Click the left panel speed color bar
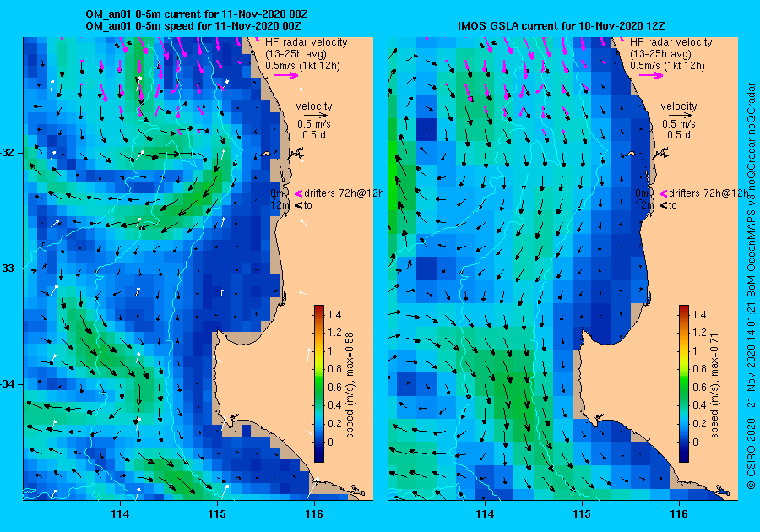 [319, 383]
